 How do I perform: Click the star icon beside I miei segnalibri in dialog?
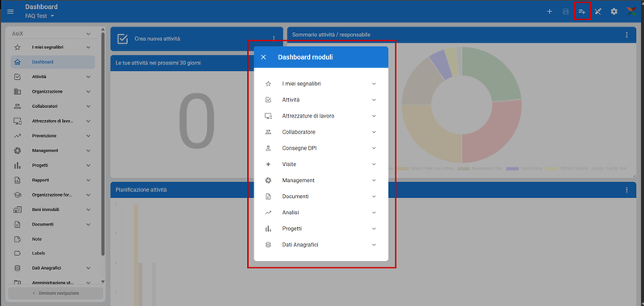click(x=268, y=84)
